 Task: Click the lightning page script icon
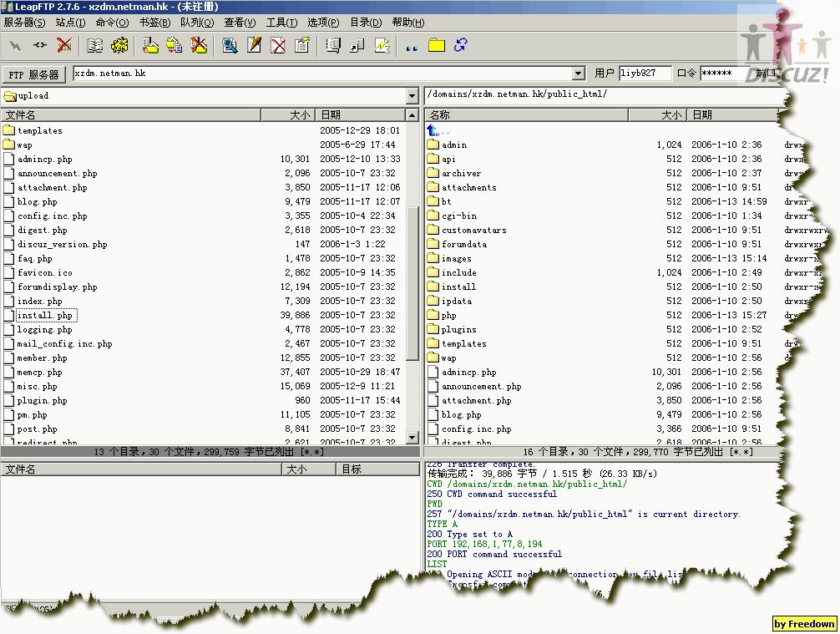382,46
